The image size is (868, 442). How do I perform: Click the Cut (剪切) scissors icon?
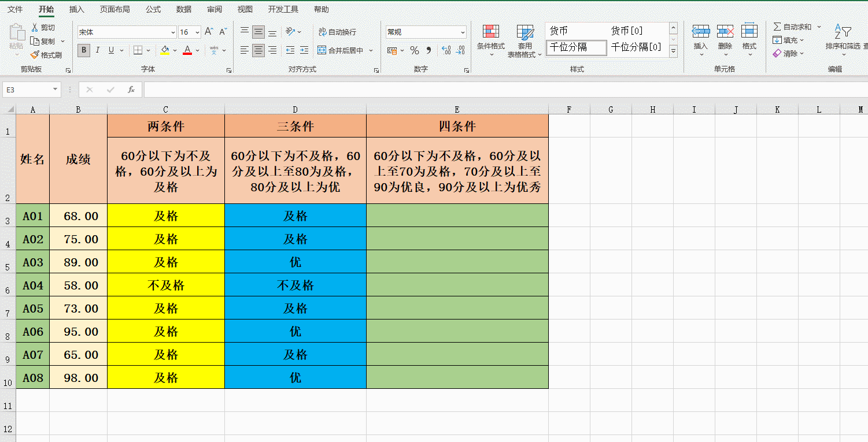click(x=35, y=27)
